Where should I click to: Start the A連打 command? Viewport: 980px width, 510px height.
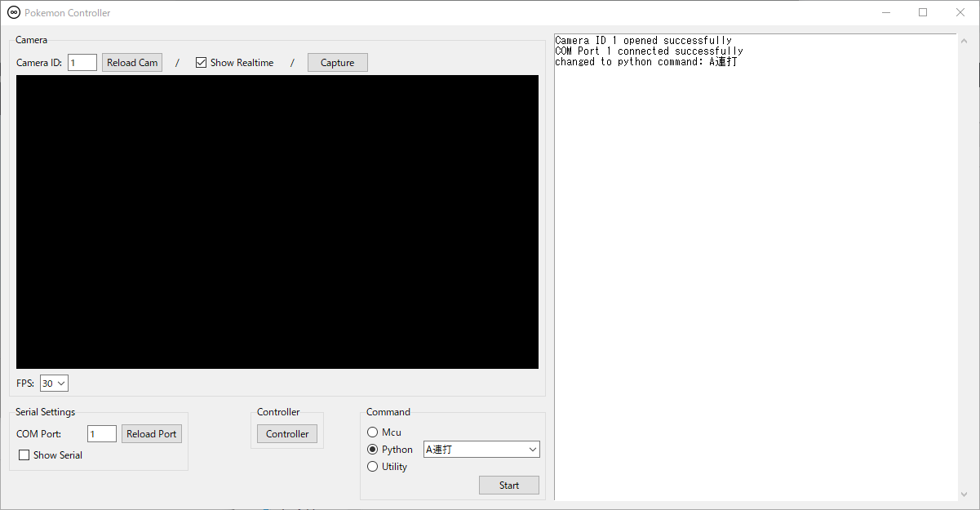click(508, 485)
